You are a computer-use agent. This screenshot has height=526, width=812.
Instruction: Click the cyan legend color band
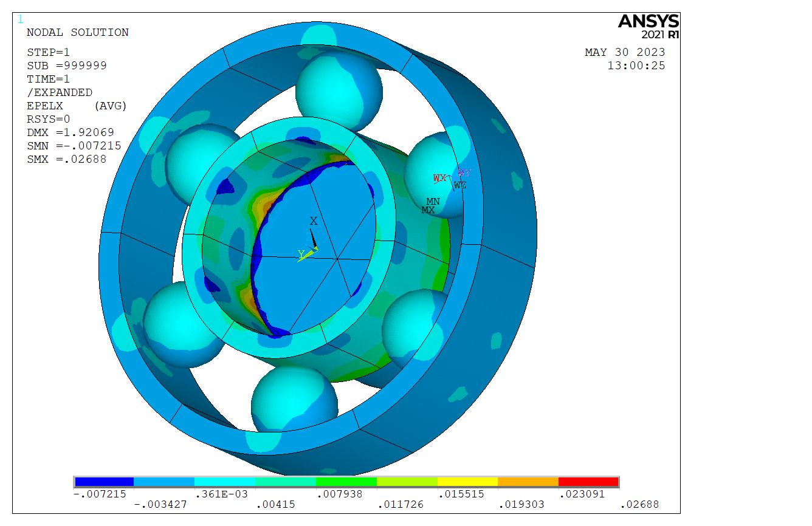pyautogui.click(x=225, y=482)
